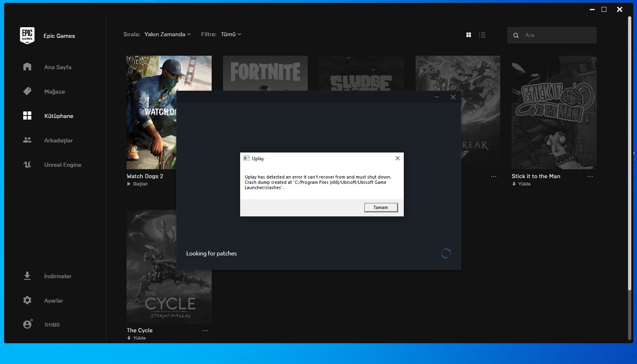Screen dimensions: 637x364
Task: Open more options for the Breakers game card
Action: (x=494, y=177)
